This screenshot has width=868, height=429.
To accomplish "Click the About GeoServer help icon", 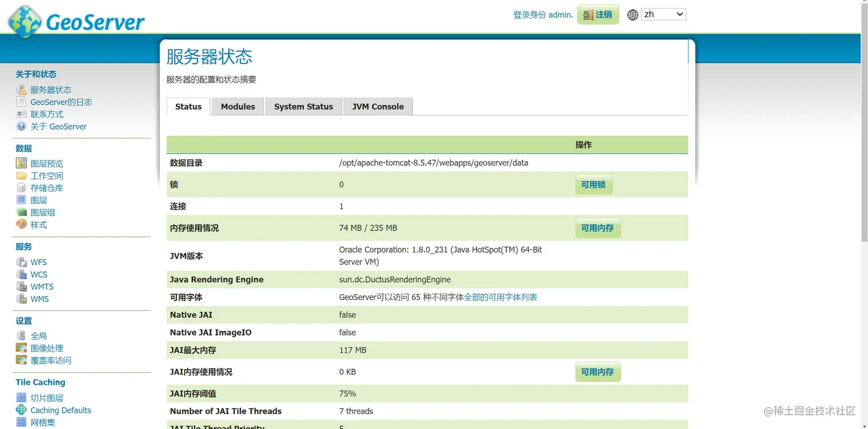I will (21, 126).
